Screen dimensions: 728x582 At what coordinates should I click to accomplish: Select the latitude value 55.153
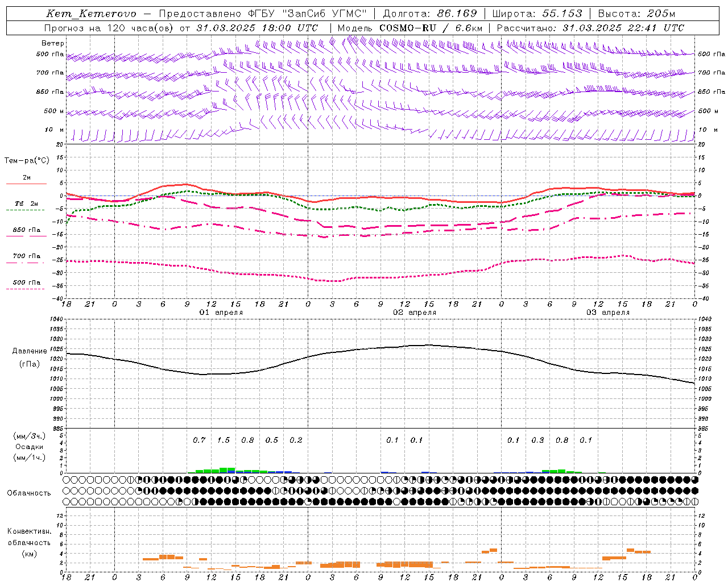click(x=562, y=14)
